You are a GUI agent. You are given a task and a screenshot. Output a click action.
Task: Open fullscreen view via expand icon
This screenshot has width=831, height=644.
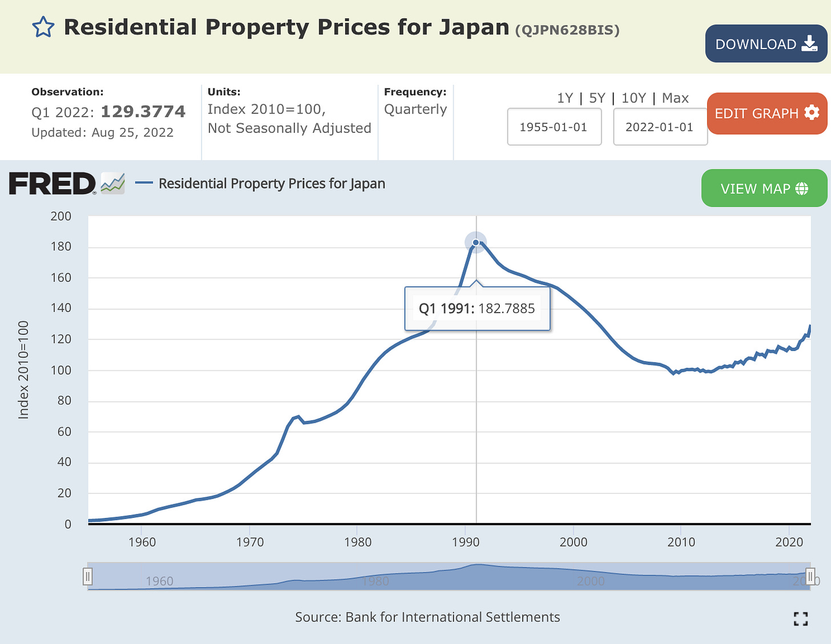801,619
